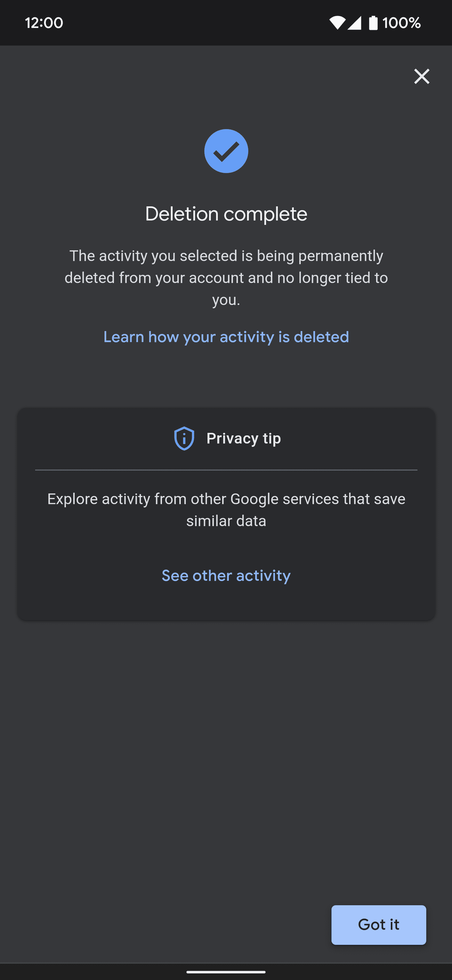Tap the 'Explore activity from other Google services' text

coord(226,499)
